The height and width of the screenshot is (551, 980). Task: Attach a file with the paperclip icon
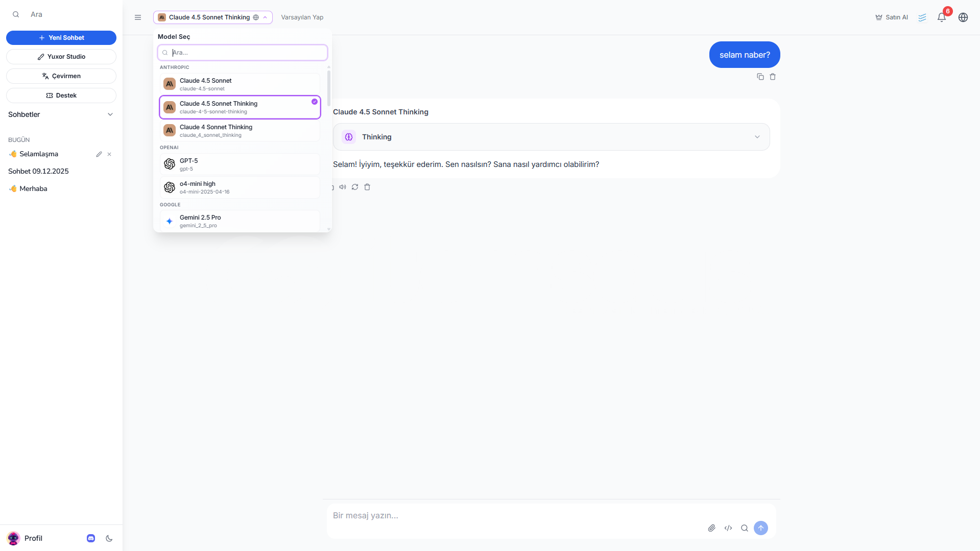(712, 528)
